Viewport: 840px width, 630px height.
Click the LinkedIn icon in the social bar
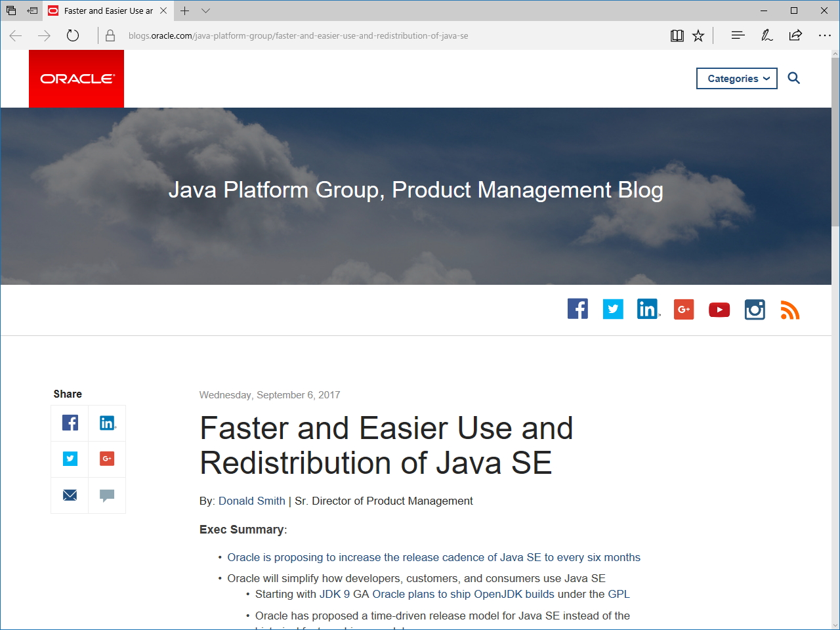648,308
